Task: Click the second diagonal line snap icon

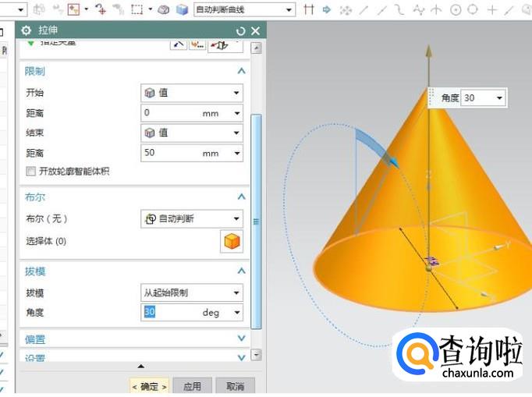Action: click(x=382, y=10)
